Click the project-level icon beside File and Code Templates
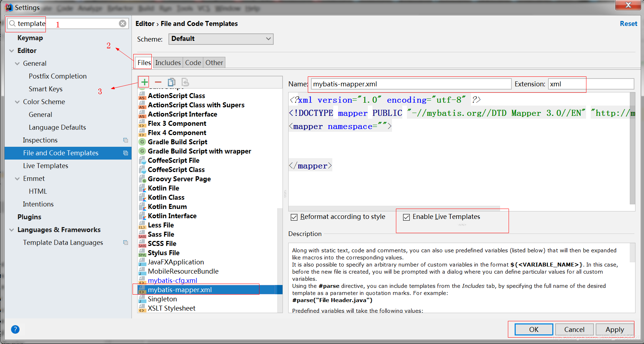Screen dimensions: 644x344 coord(125,153)
